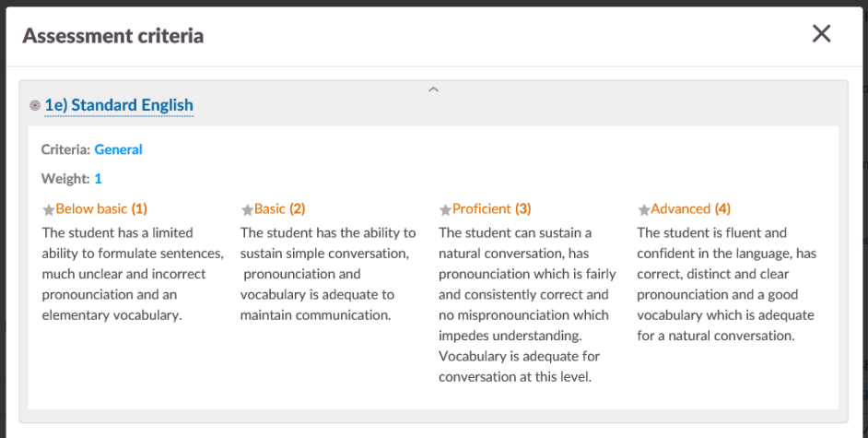Click the star icon beside Advanced
Image resolution: width=868 pixels, height=438 pixels.
(643, 209)
